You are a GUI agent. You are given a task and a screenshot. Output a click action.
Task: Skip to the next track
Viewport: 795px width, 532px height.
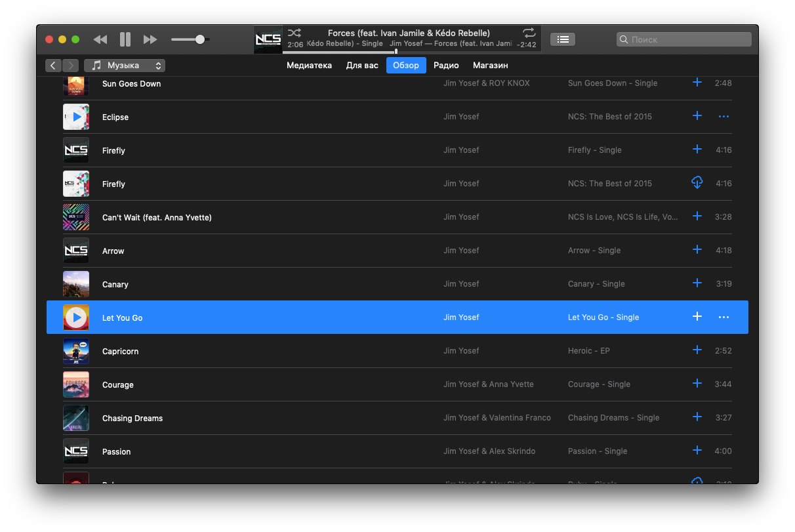[x=150, y=39]
